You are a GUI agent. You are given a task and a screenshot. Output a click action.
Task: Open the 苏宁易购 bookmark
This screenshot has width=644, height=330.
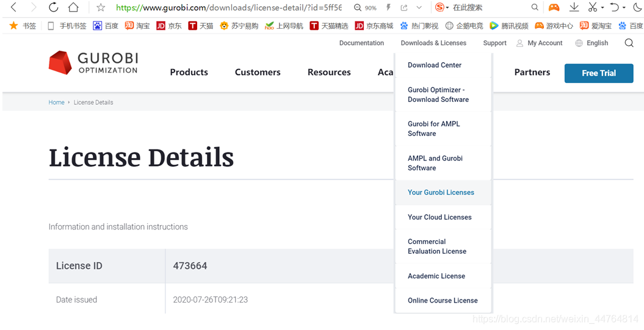click(x=239, y=26)
